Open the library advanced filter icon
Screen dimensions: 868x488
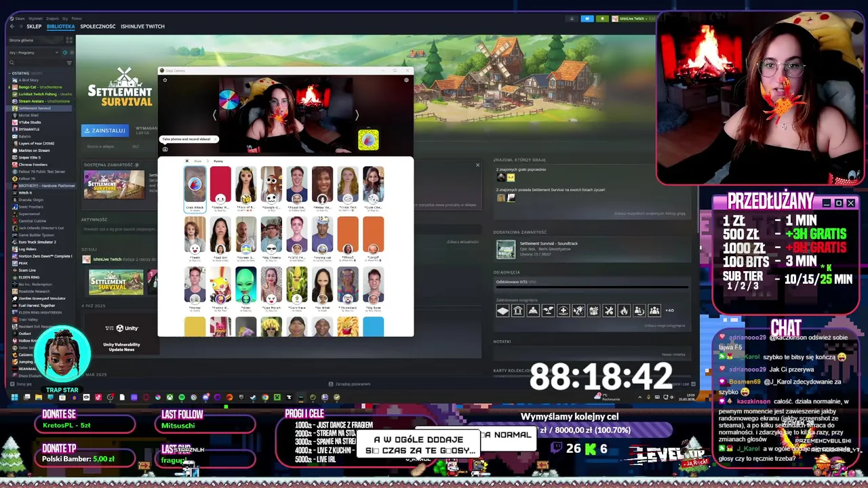tap(69, 62)
